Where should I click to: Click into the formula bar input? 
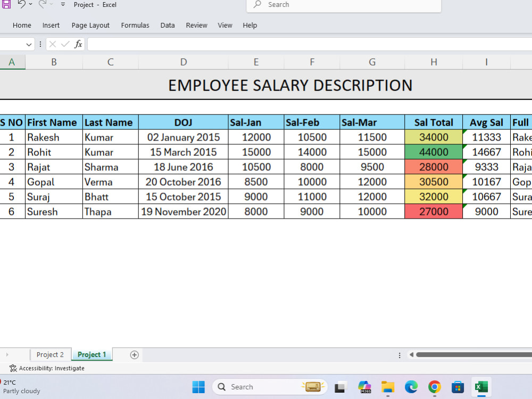click(310, 44)
